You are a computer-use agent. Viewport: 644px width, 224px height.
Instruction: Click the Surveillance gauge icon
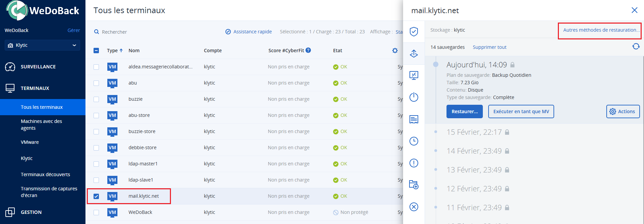[10, 67]
